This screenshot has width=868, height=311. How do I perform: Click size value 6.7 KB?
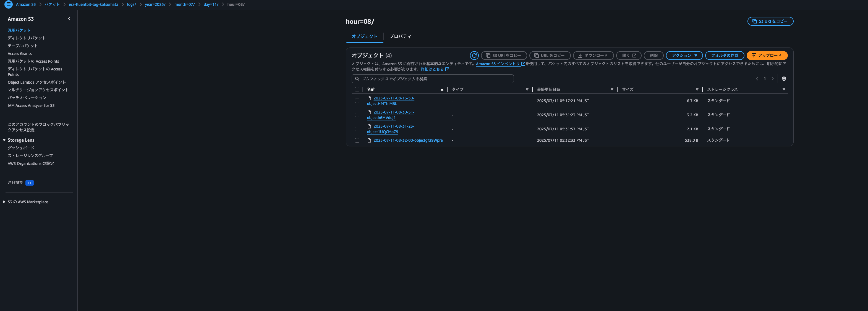[692, 101]
